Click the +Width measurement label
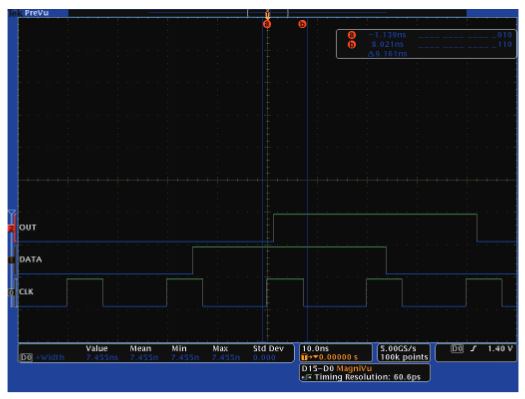The image size is (525, 399). [50, 357]
